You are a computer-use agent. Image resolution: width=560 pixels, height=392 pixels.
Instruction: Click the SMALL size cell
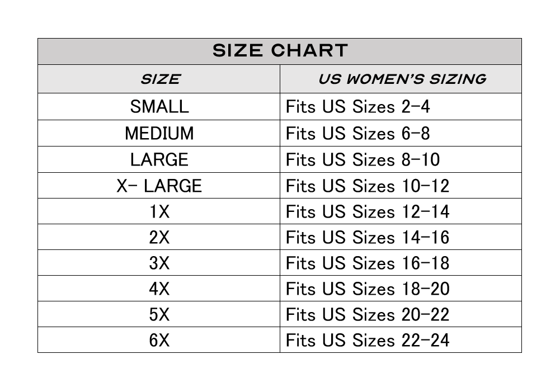159,106
